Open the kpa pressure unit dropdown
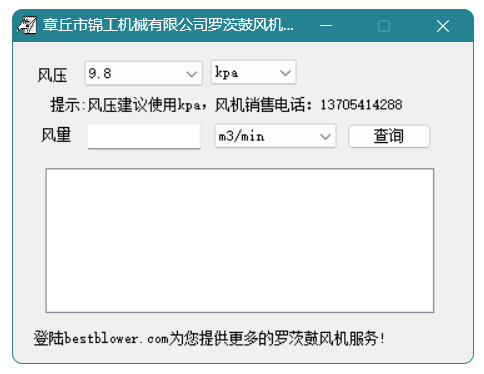484x374 pixels. [253, 72]
